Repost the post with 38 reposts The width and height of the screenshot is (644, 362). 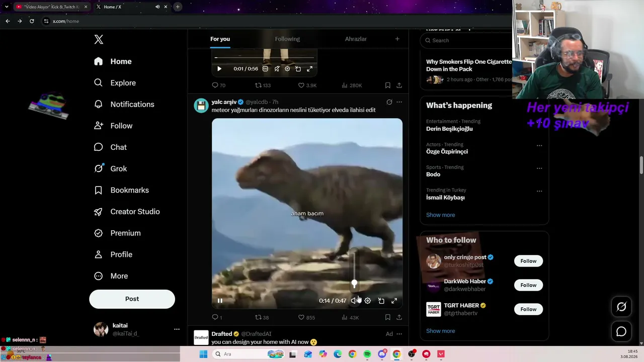[262, 317]
